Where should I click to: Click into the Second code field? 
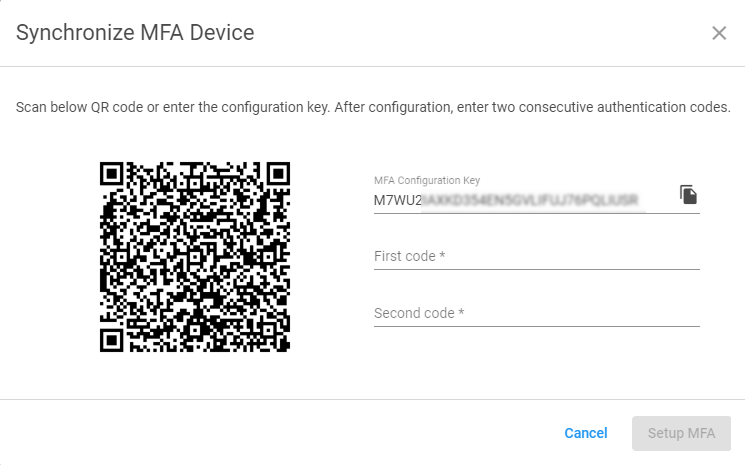[536, 314]
